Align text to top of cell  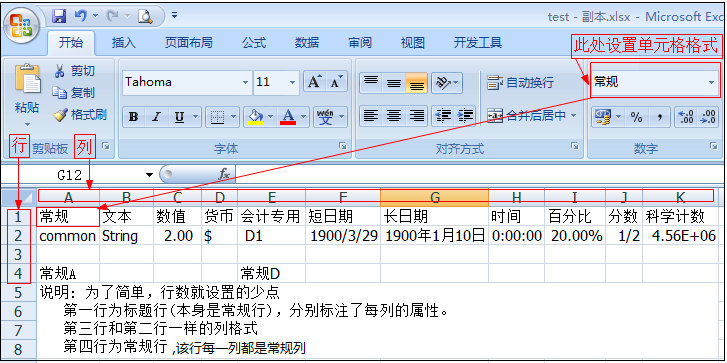pos(370,83)
